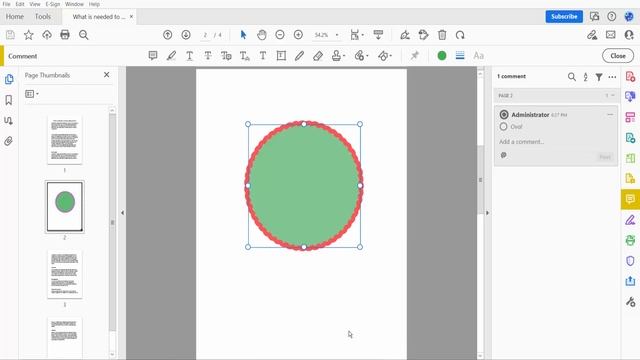The height and width of the screenshot is (360, 640).
Task: Select the page 2 thumbnail with circle
Action: (64, 207)
